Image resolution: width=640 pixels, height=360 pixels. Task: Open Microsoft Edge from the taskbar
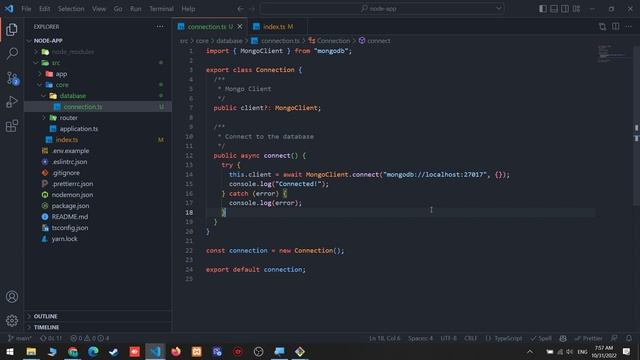[93, 351]
